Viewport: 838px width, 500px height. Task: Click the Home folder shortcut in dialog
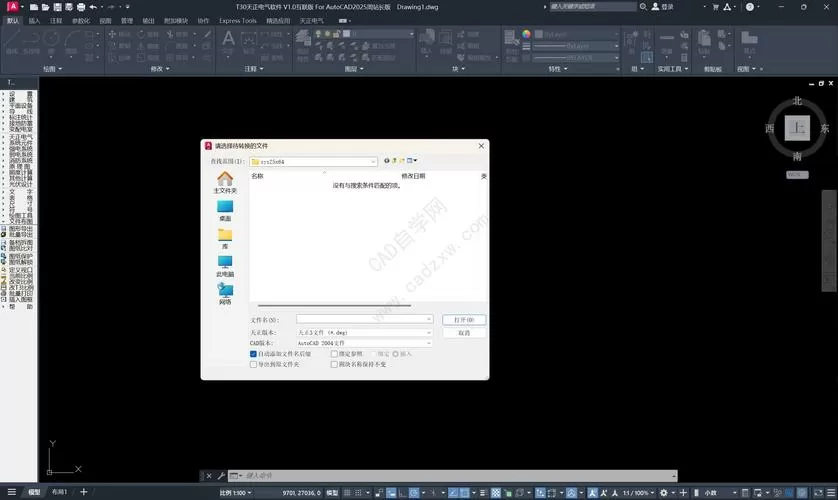225,182
